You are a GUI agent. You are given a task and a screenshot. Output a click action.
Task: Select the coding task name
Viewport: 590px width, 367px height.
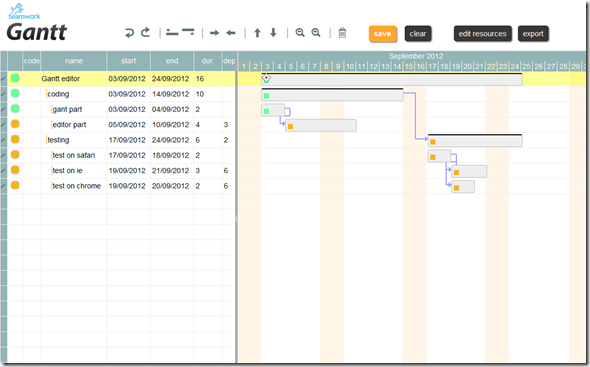click(58, 94)
